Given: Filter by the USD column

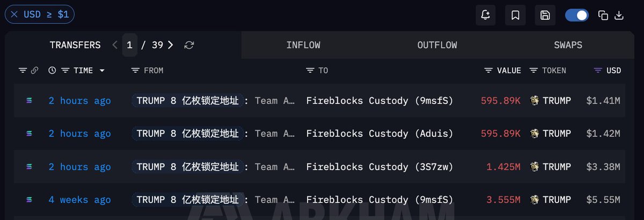Looking at the screenshot, I should point(598,71).
